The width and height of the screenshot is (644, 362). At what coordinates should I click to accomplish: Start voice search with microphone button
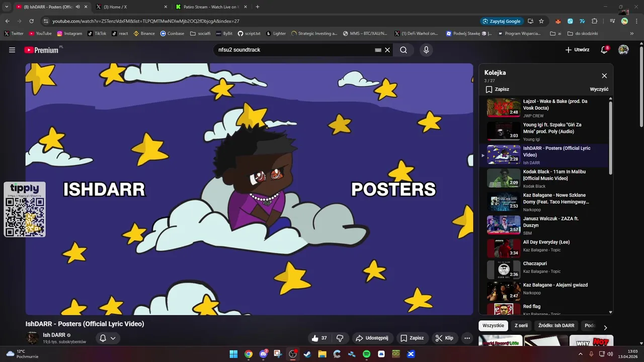[x=426, y=50]
